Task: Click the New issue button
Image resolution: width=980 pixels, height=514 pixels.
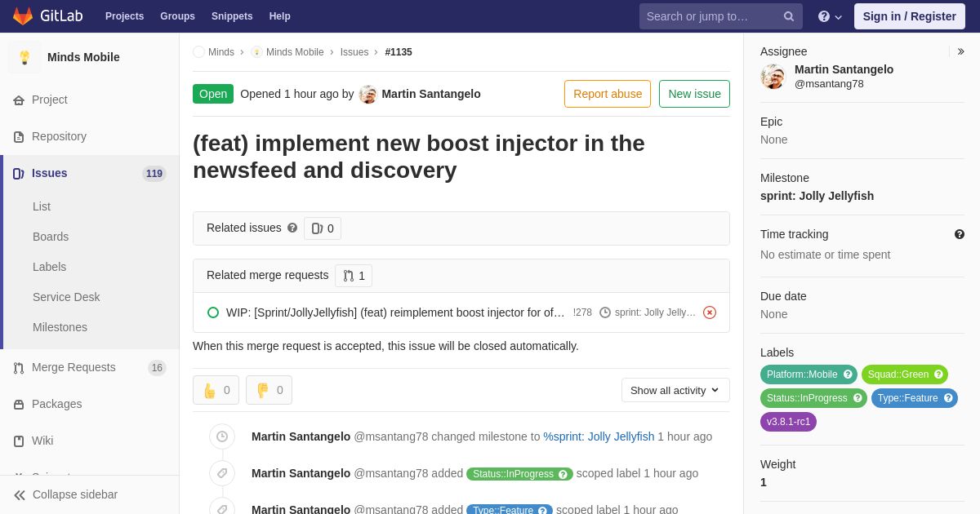Action: point(694,94)
